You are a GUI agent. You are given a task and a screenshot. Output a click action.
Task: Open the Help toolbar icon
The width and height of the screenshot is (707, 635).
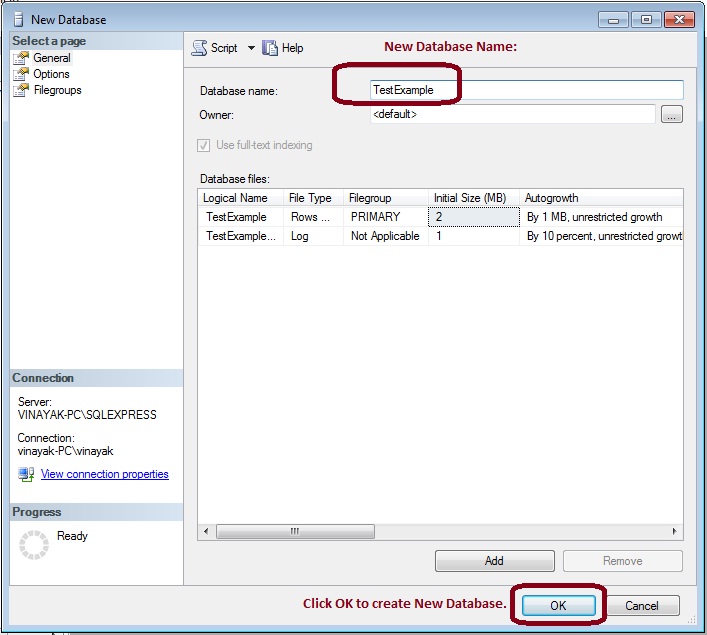[x=269, y=48]
